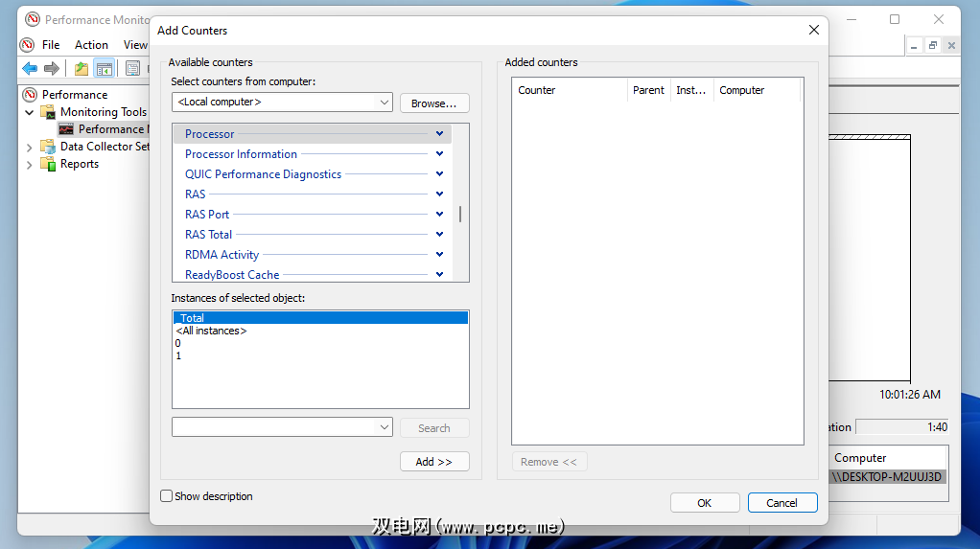Open the instance search dropdown
The width and height of the screenshot is (980, 549).
tap(384, 427)
